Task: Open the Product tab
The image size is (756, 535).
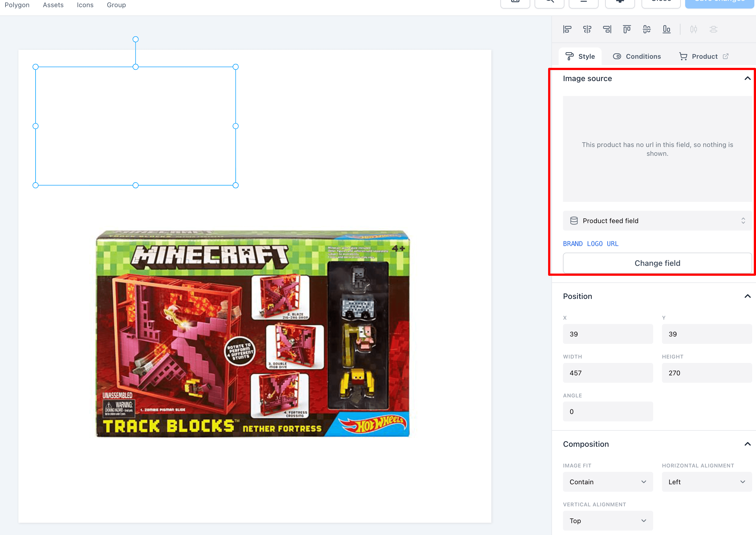Action: tap(704, 56)
